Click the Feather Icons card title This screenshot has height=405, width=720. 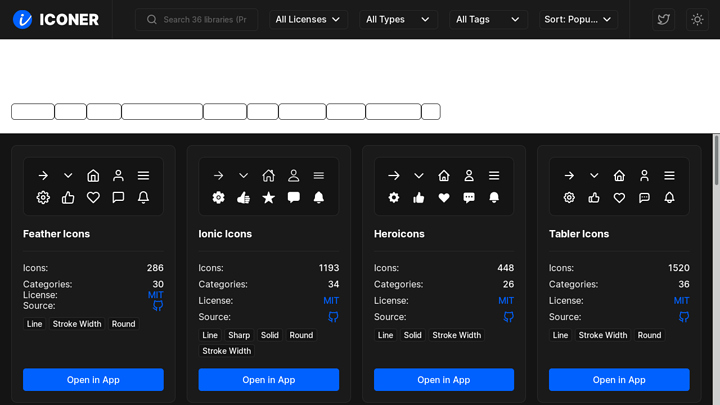coord(56,234)
